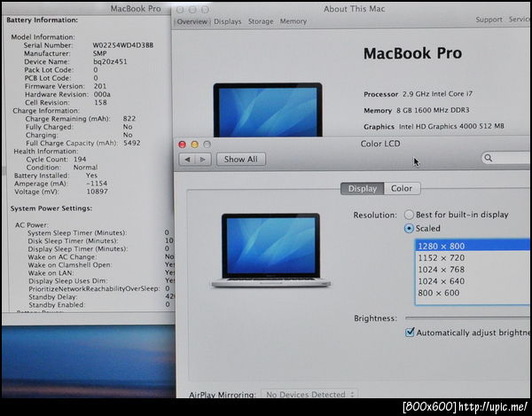Image resolution: width=532 pixels, height=416 pixels.
Task: Click the Graphics Intel HD Graphics 4000 line
Action: (434, 127)
